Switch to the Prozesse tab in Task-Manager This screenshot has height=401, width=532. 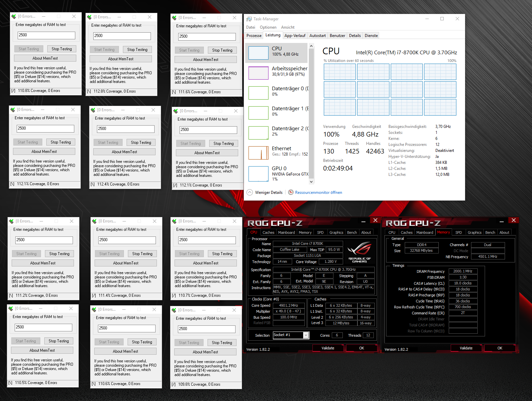point(254,36)
